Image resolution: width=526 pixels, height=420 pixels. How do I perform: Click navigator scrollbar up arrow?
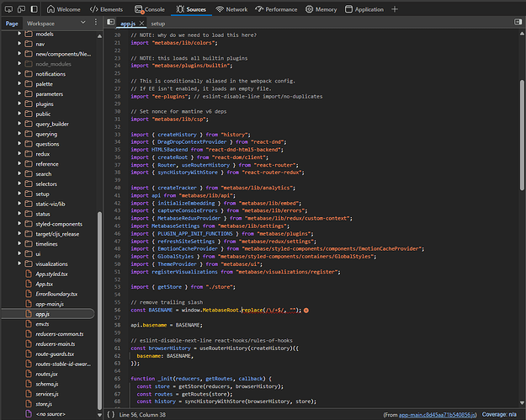point(99,36)
